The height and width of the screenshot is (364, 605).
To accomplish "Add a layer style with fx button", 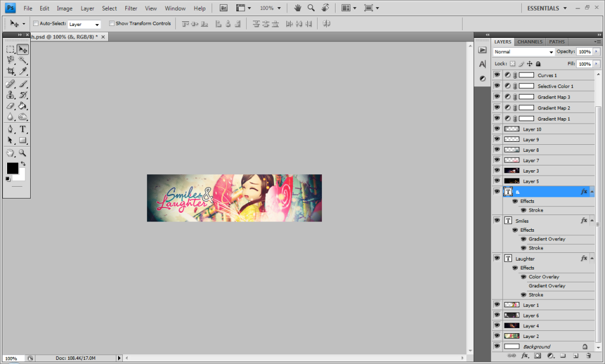I will point(525,356).
